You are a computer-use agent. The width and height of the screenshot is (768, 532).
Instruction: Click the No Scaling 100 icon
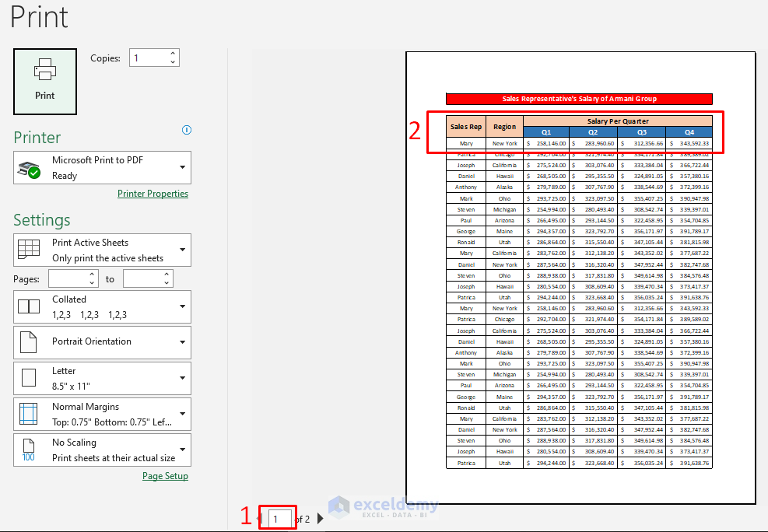tap(29, 450)
